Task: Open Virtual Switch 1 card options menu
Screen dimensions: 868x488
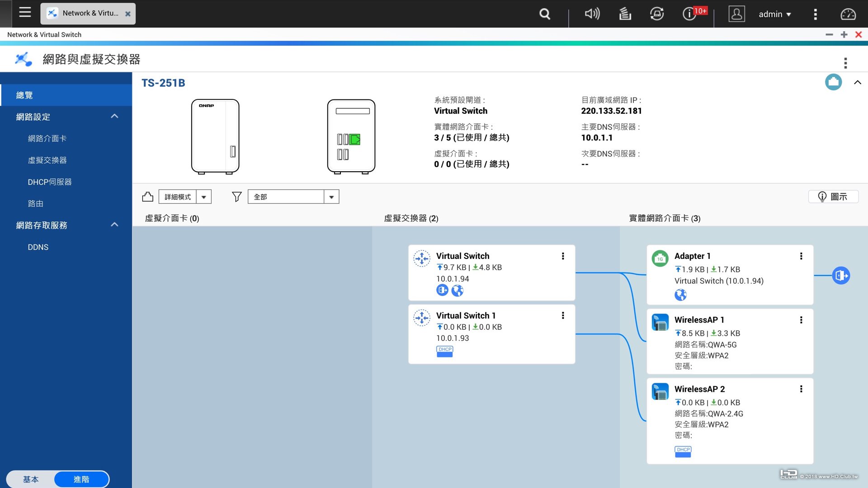Action: click(x=563, y=315)
